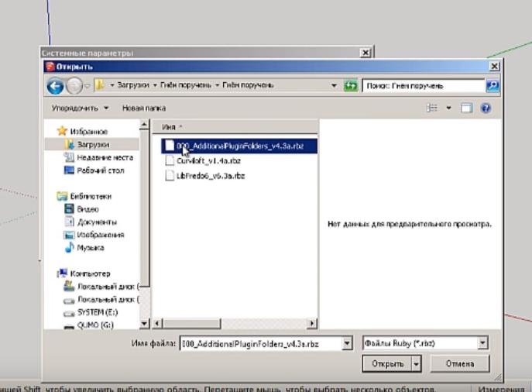This screenshot has width=532, height=392.
Task: Click the arrow next to Открыть button
Action: click(417, 363)
